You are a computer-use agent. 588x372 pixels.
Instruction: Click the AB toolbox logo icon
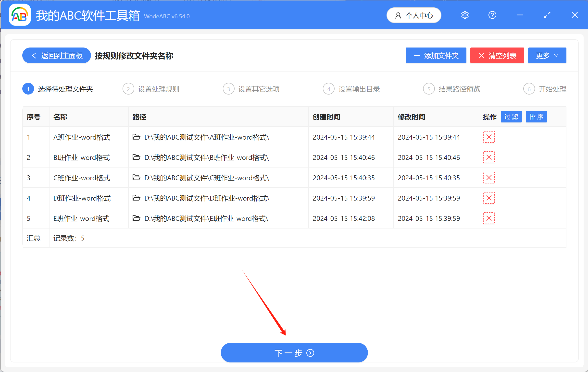pos(19,15)
